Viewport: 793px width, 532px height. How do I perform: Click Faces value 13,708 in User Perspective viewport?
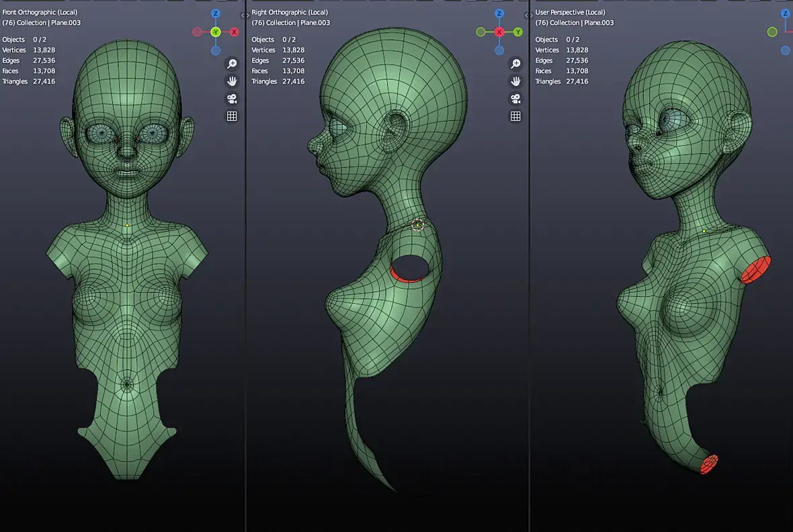tap(577, 71)
